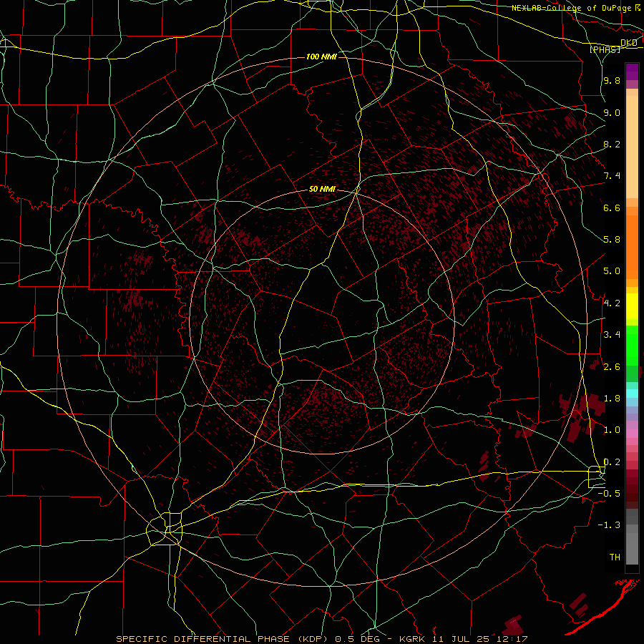Click the TH label on color scale
This screenshot has width=644, height=644.
(x=615, y=557)
